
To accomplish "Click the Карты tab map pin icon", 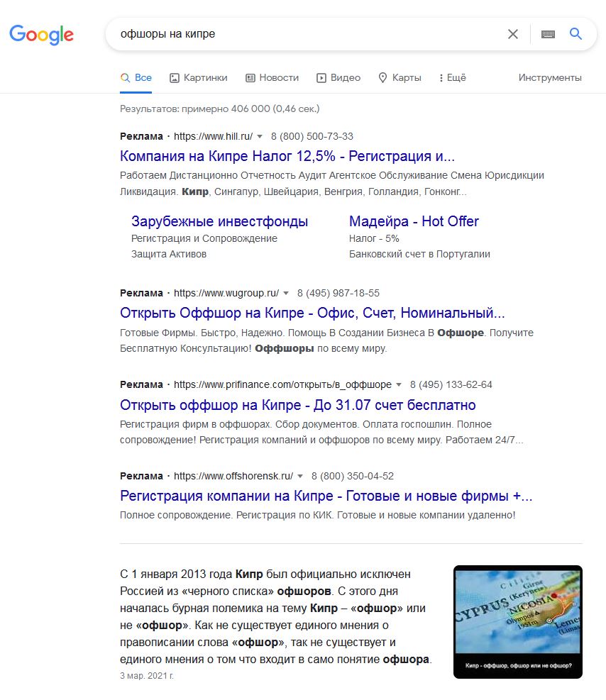I will [x=382, y=78].
